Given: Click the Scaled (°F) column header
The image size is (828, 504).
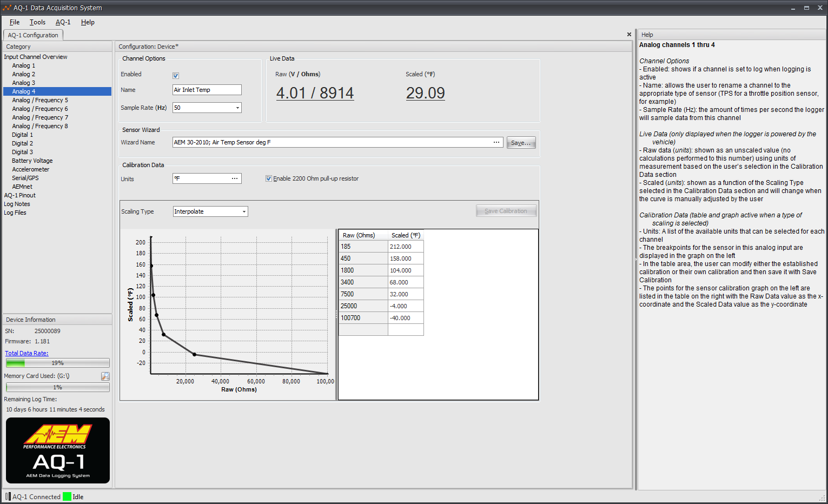Looking at the screenshot, I should click(406, 235).
